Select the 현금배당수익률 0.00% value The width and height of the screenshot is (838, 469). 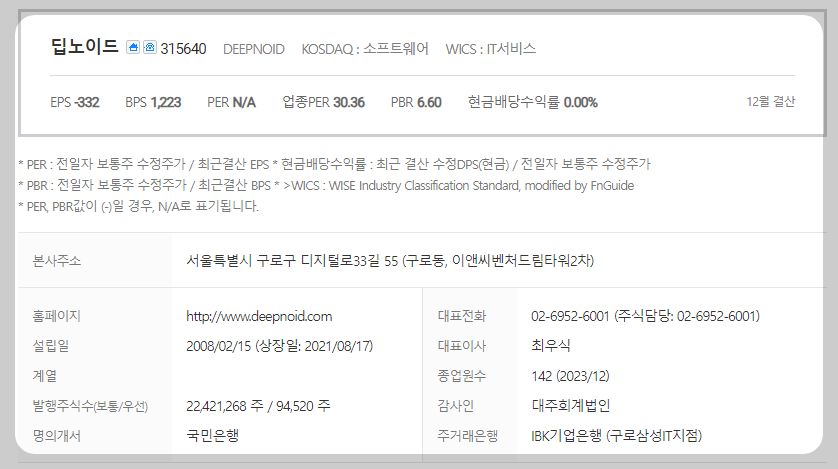[533, 102]
